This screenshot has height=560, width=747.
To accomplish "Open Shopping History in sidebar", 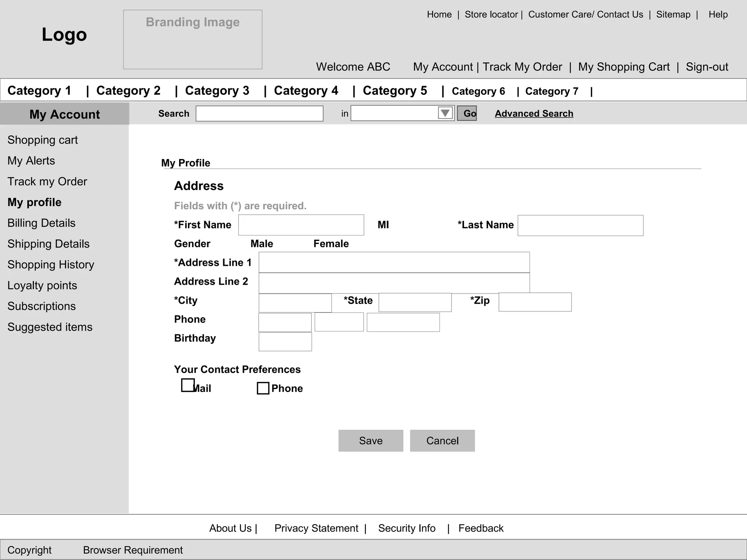I will (51, 265).
